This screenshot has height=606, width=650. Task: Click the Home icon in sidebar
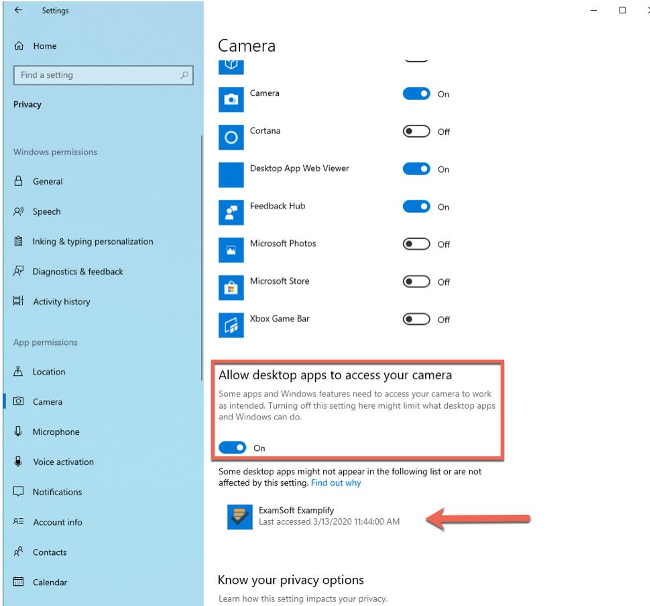click(x=19, y=46)
